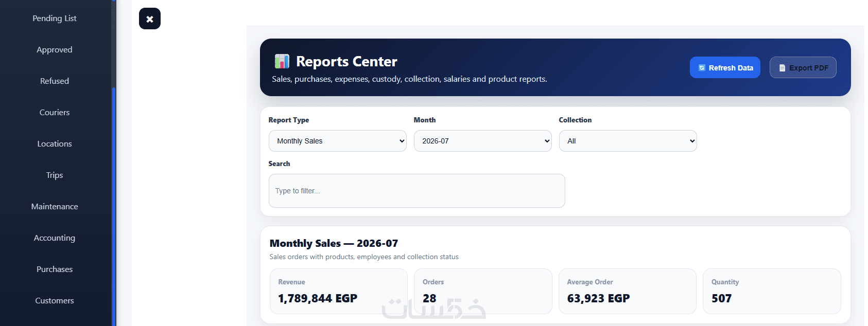Open the Couriers section
This screenshot has height=326, width=868.
[x=55, y=112]
